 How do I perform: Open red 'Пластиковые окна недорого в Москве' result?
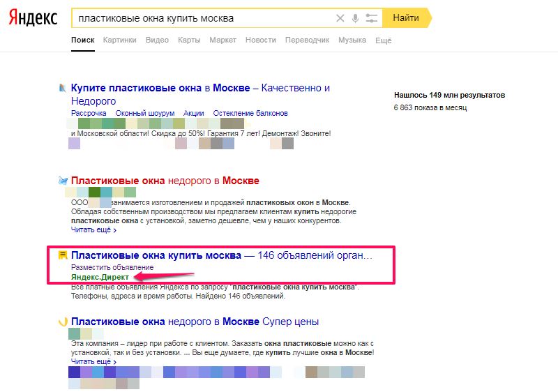165,181
